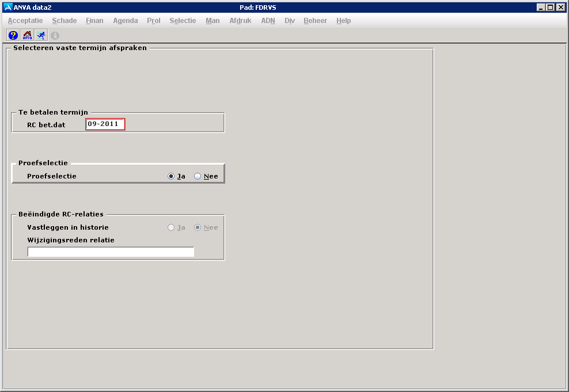Open the Afdruk menu
569x392 pixels.
(241, 21)
